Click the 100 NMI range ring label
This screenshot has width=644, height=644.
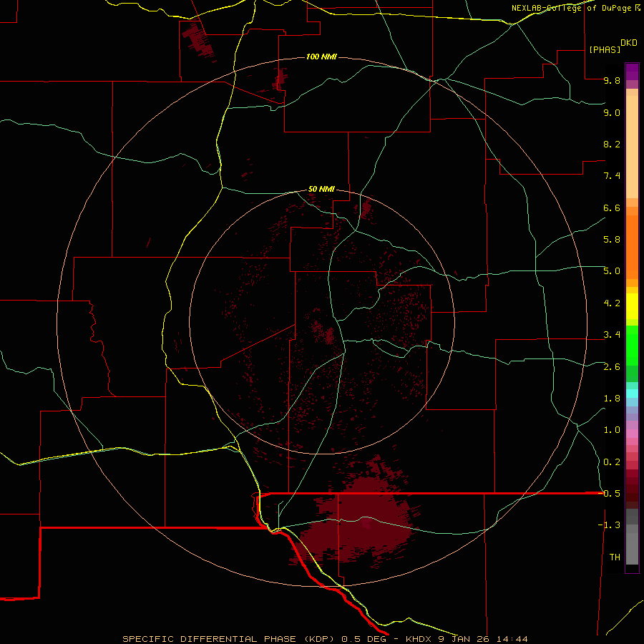click(321, 57)
